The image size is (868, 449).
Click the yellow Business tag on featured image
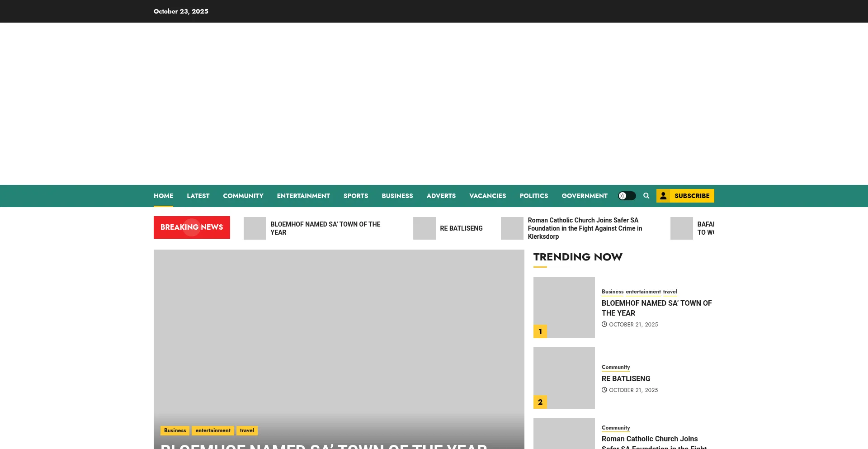pos(175,430)
